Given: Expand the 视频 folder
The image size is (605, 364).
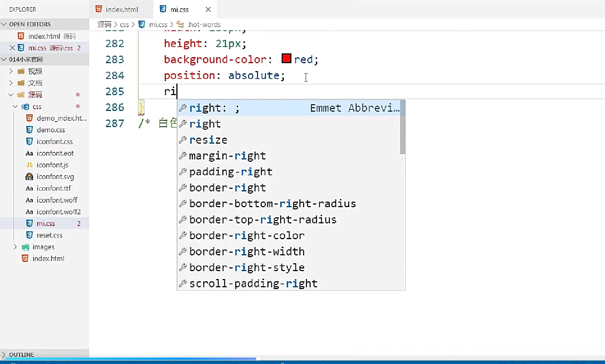Looking at the screenshot, I should pyautogui.click(x=11, y=71).
